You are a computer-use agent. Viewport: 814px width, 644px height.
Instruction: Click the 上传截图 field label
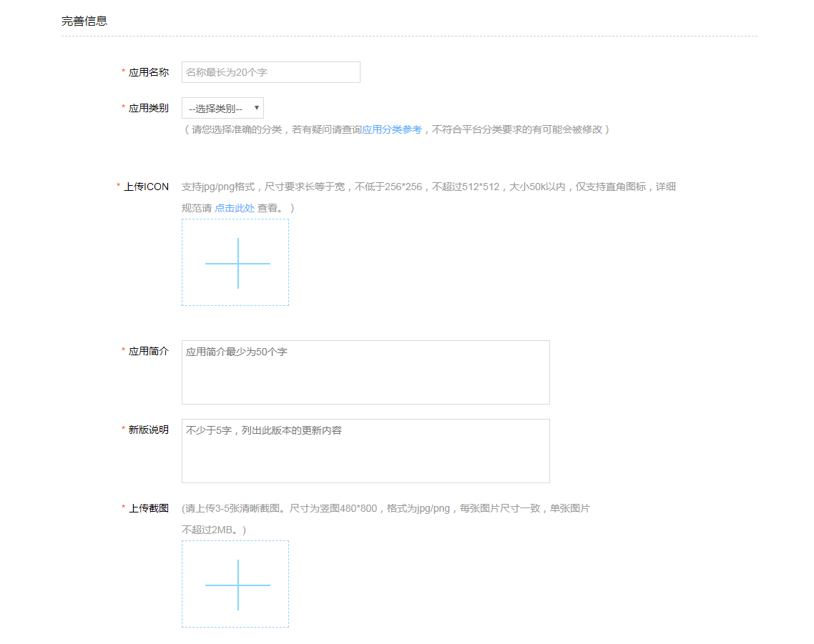tap(148, 508)
